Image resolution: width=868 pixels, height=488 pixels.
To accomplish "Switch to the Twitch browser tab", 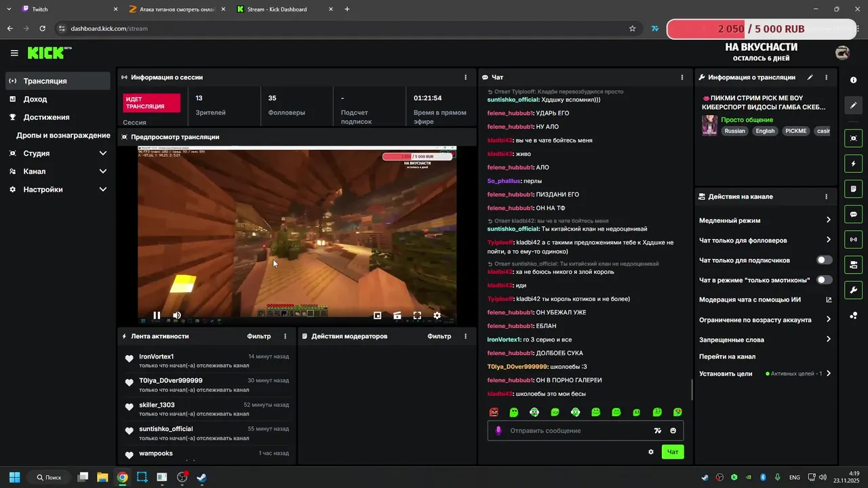I will (68, 9).
